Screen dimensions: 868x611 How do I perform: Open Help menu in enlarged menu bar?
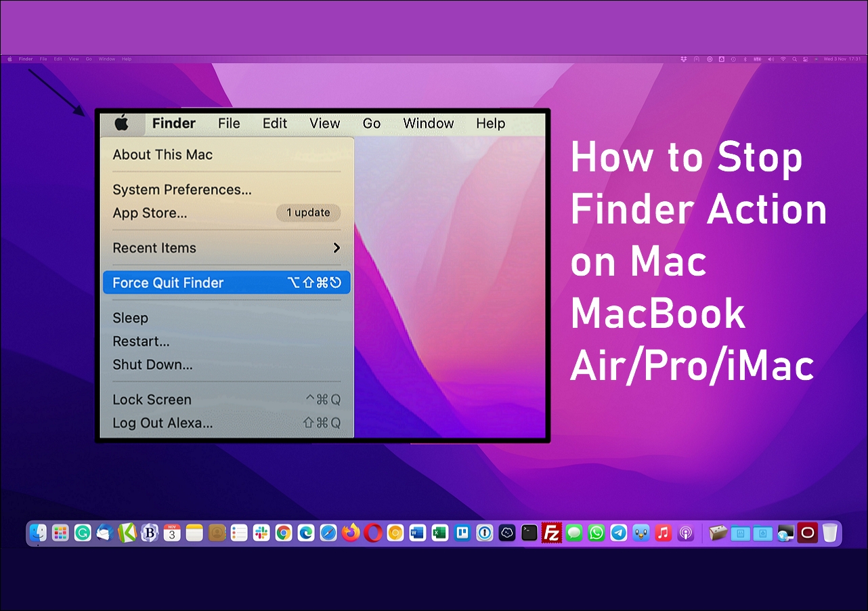pyautogui.click(x=491, y=123)
